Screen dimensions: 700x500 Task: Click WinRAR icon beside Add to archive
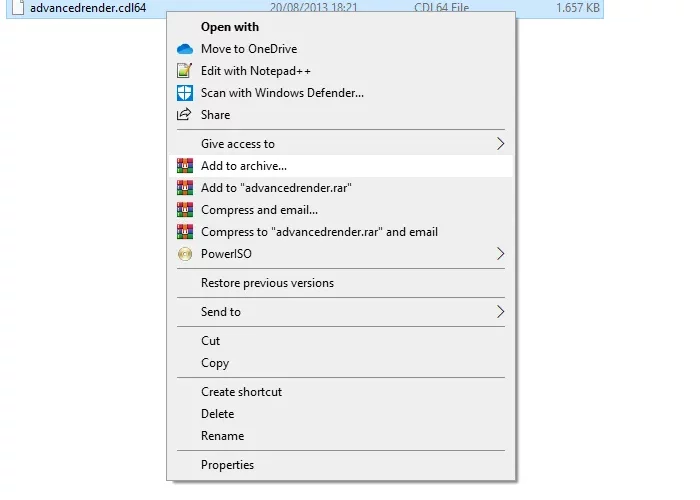coord(185,166)
